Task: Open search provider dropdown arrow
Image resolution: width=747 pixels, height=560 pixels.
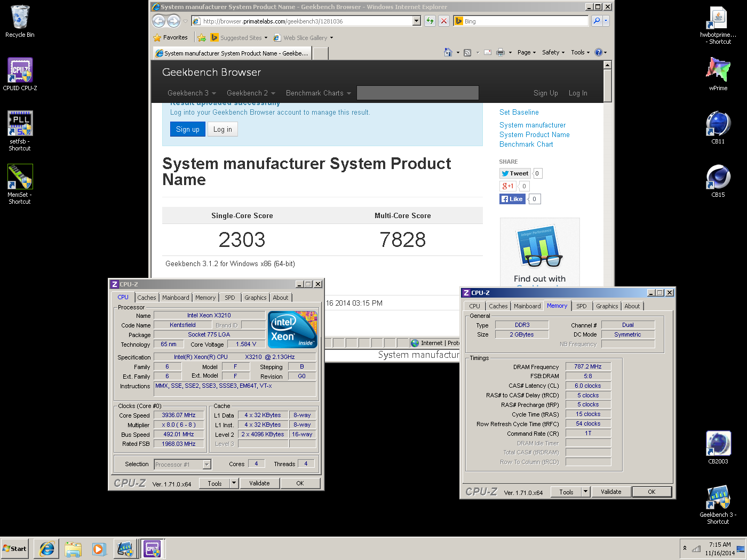Action: pyautogui.click(x=606, y=21)
